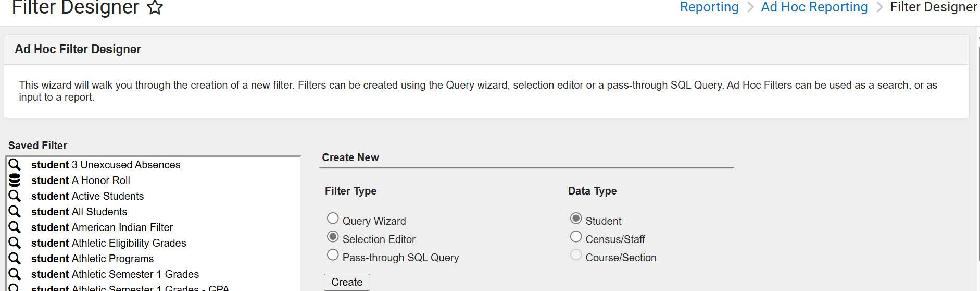The image size is (980, 291).
Task: Click magnifier icon beside Active Students filter
Action: [15, 196]
